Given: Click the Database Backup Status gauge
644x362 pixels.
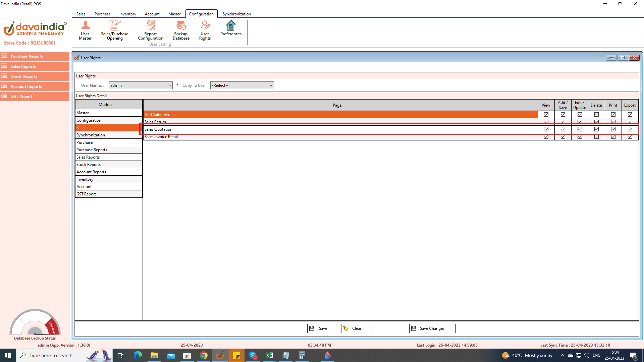Looking at the screenshot, I should [35, 322].
